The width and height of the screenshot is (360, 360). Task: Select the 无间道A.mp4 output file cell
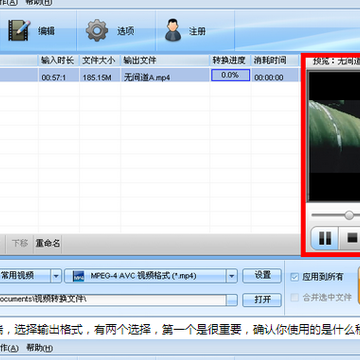165,75
